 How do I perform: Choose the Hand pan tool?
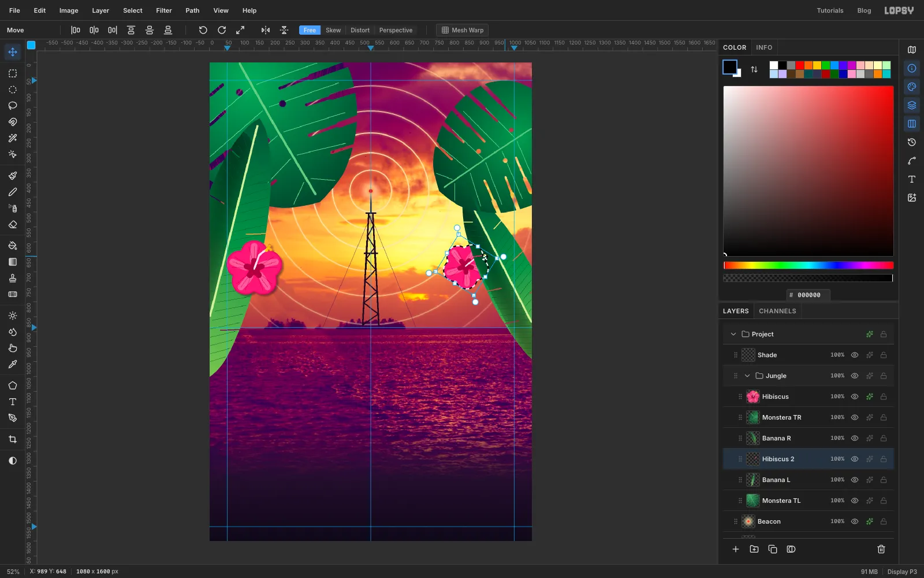pos(13,349)
